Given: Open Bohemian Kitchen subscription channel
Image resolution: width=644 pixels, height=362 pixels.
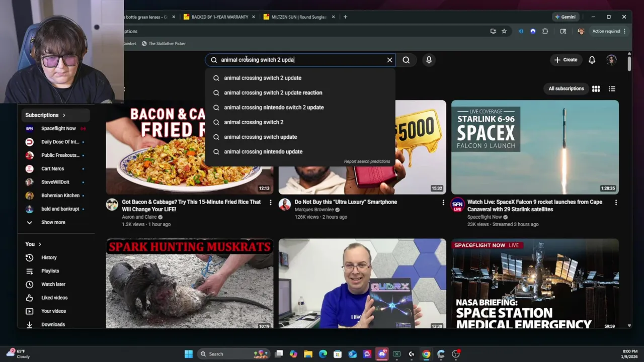Looking at the screenshot, I should click(55, 195).
